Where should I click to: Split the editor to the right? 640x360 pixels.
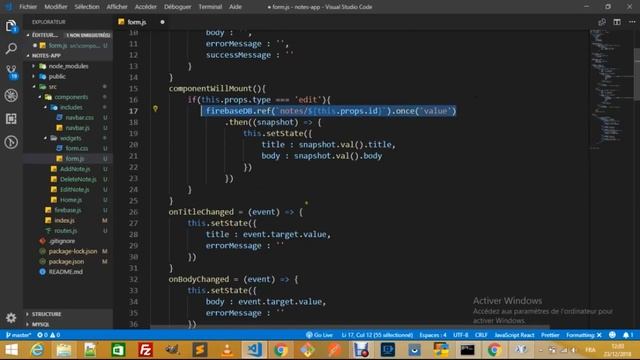(617, 22)
